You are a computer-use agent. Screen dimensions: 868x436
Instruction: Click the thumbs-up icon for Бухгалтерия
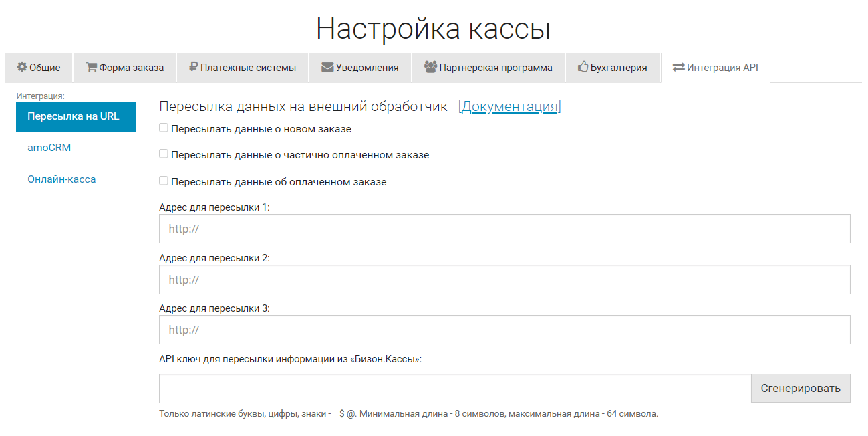[583, 67]
